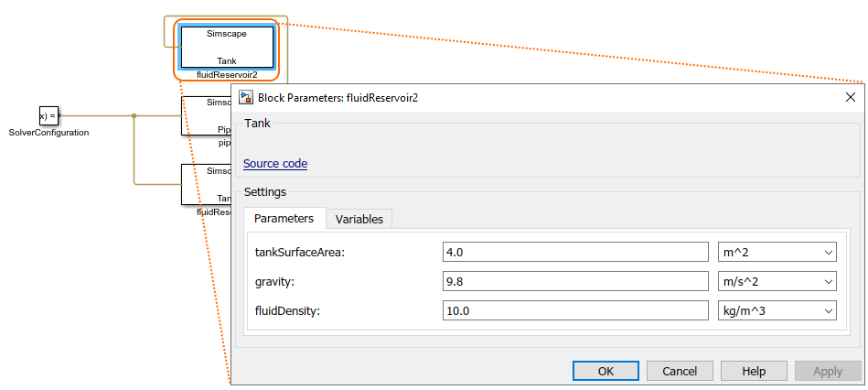
Task: Click the Apply button
Action: [x=828, y=371]
